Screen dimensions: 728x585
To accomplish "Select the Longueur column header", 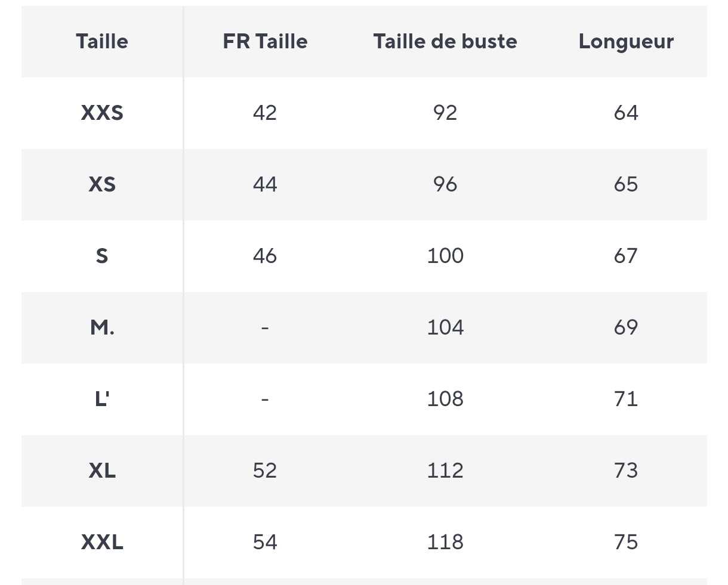I will pyautogui.click(x=626, y=42).
